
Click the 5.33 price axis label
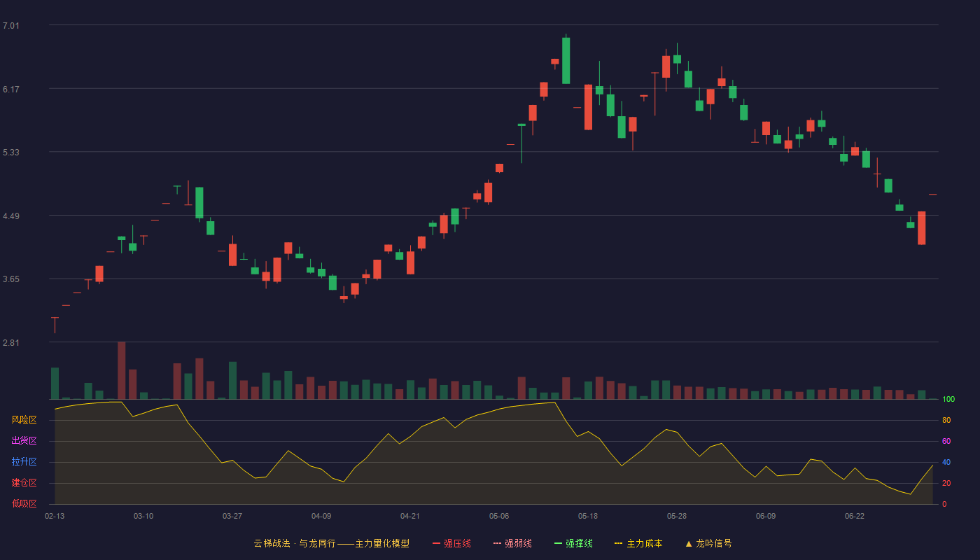[11, 153]
